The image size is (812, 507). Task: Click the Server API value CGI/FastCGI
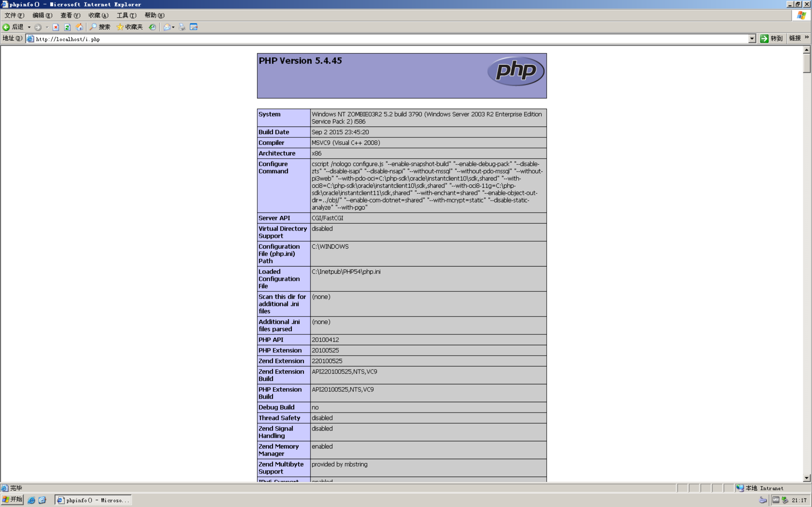pyautogui.click(x=327, y=218)
